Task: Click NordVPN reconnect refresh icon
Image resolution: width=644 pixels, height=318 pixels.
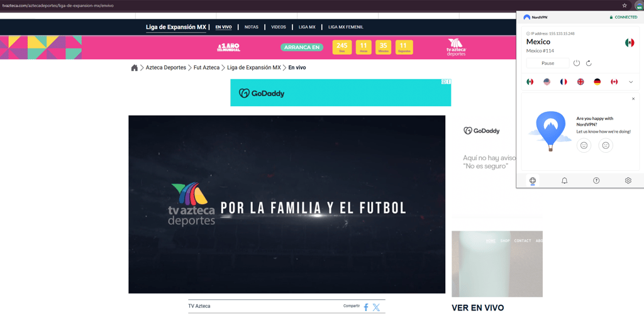Action: [x=589, y=63]
